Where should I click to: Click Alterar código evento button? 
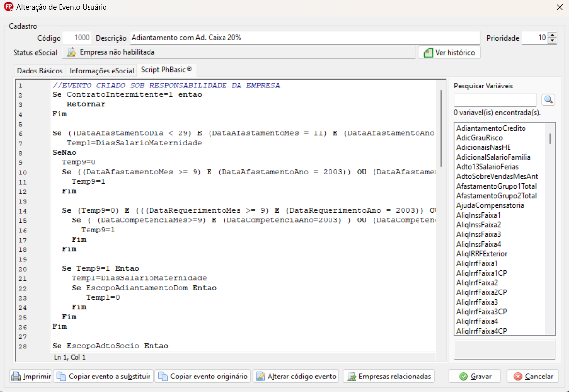(296, 377)
